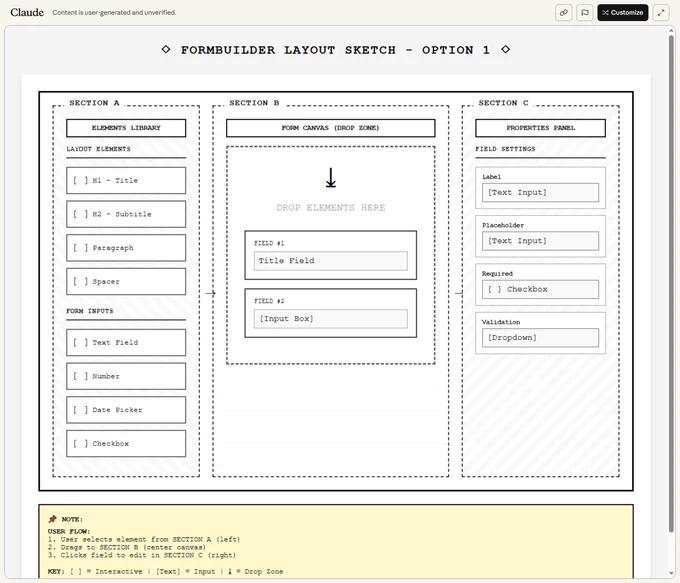The height and width of the screenshot is (583, 680).
Task: Click the expand fullscreen icon
Action: click(660, 13)
